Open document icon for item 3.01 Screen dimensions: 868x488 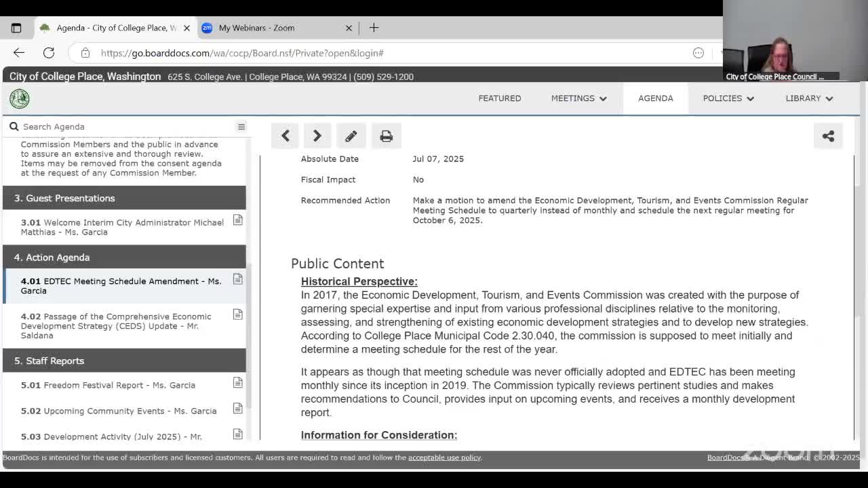238,220
